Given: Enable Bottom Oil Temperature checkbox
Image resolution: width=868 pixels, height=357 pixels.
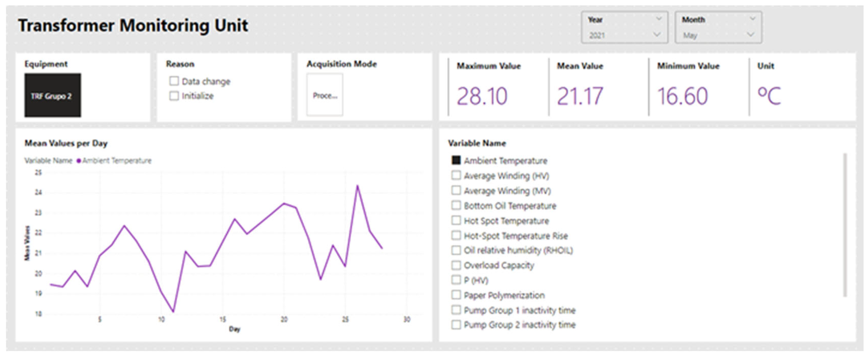Looking at the screenshot, I should (456, 205).
